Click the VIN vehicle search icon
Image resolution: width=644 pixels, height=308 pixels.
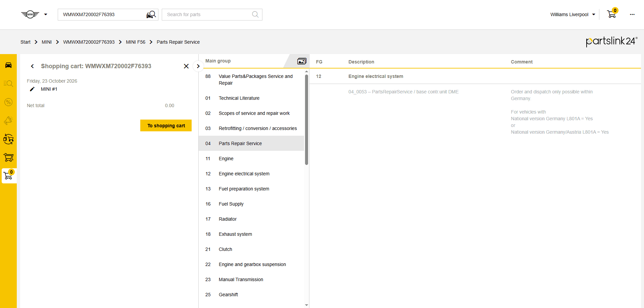coord(151,14)
